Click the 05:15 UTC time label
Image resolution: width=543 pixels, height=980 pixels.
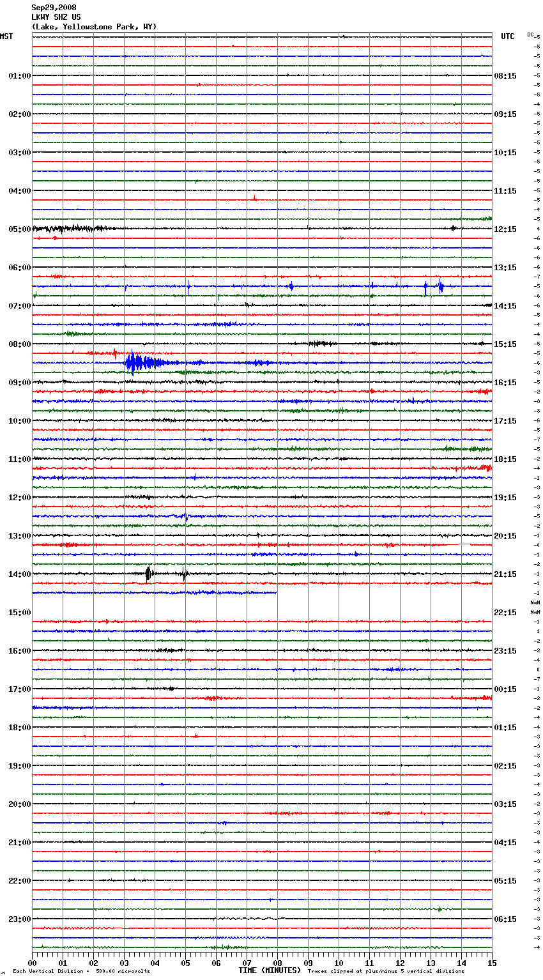click(505, 881)
